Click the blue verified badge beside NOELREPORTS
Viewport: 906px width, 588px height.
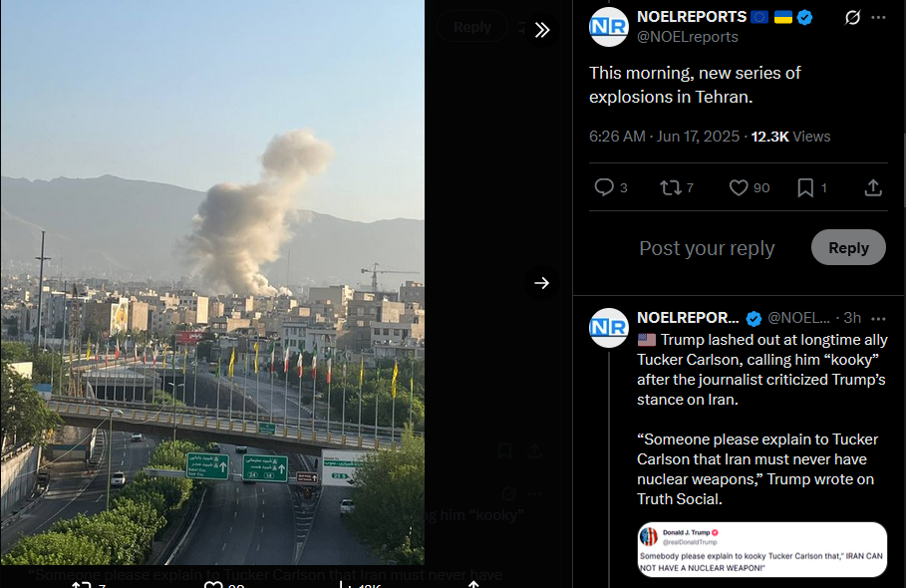coord(805,17)
